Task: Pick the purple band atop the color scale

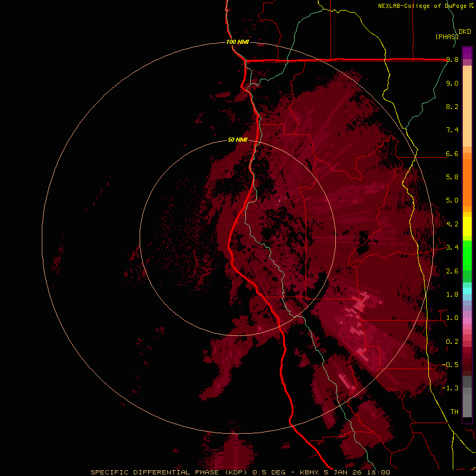Action: (467, 53)
